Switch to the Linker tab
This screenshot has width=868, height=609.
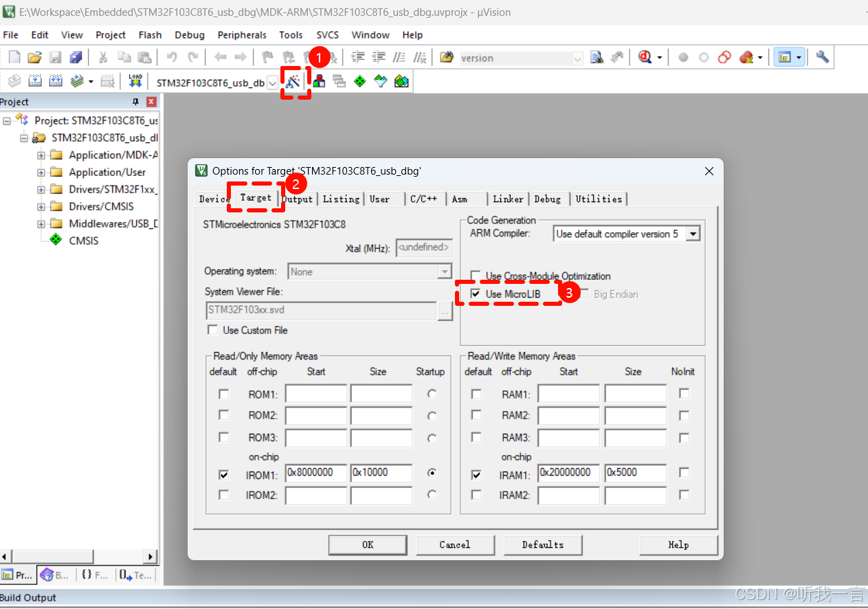pos(508,199)
